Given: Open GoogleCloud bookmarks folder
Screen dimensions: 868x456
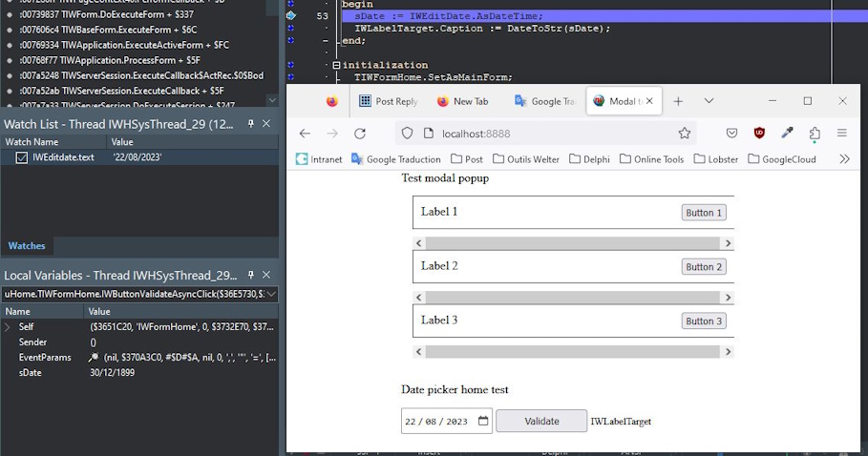Looking at the screenshot, I should coord(782,159).
